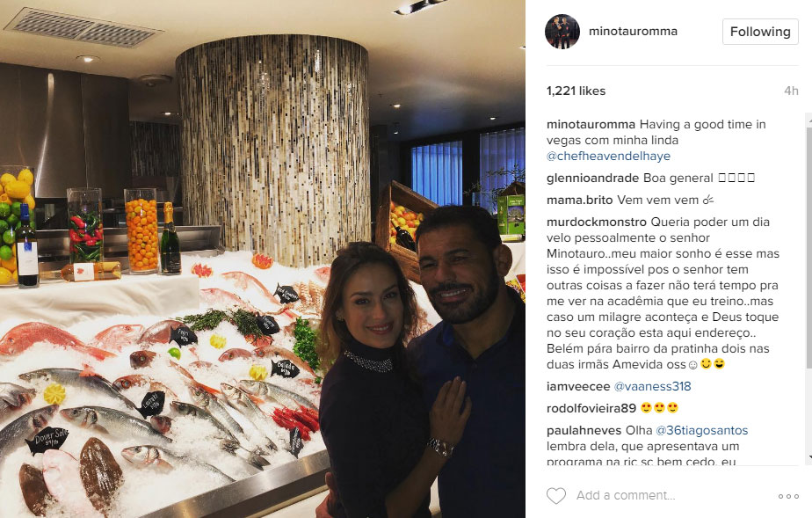This screenshot has width=812, height=518.
Task: Open minotauromma name in caption
Action: click(x=591, y=124)
